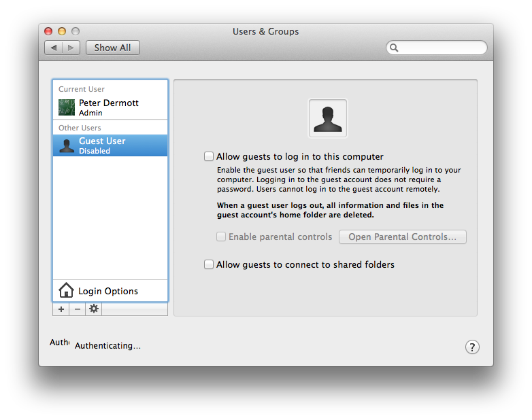This screenshot has width=532, height=420.
Task: Remove user with the minus button
Action: pyautogui.click(x=78, y=309)
